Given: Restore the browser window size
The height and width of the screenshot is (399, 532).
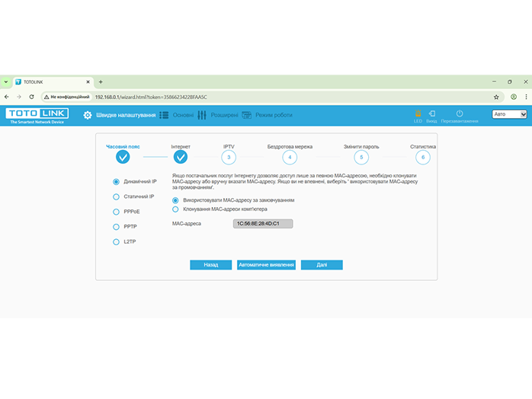Looking at the screenshot, I should (510, 81).
